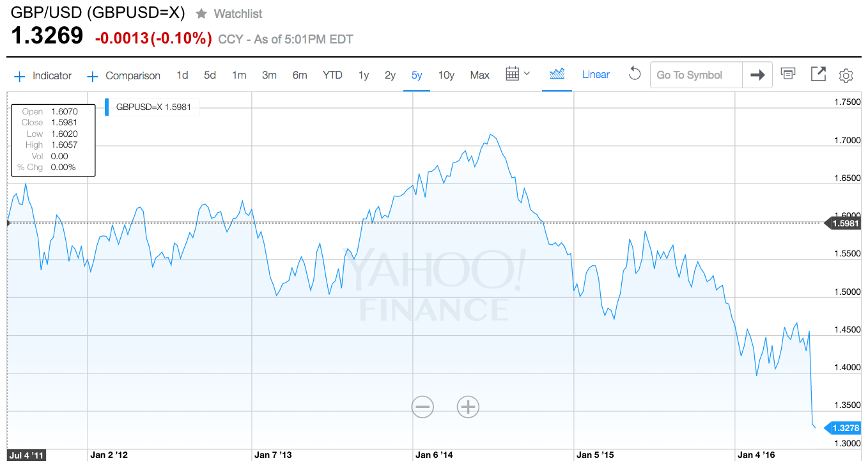Screen dimensions: 868x470
Task: Select the 5d time range
Action: [210, 75]
